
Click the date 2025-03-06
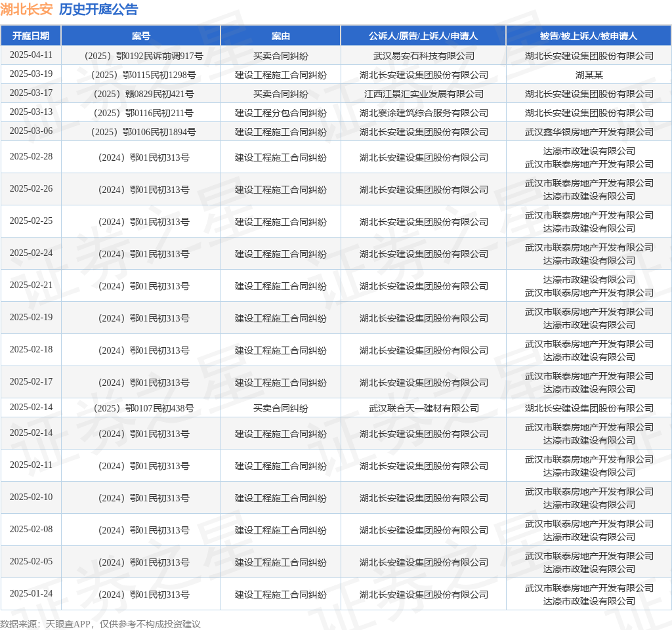[31, 131]
